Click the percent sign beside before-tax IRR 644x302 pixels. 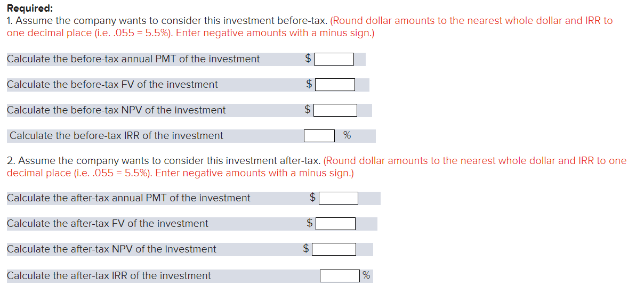point(347,136)
